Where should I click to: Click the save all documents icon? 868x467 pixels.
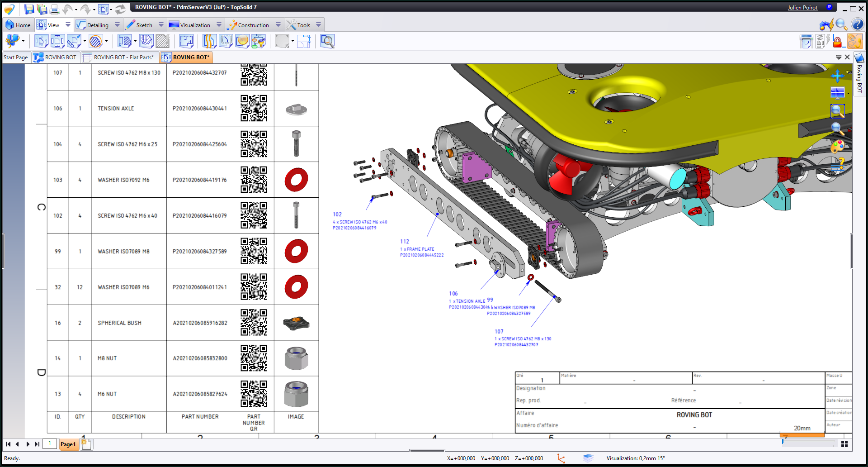click(x=42, y=9)
